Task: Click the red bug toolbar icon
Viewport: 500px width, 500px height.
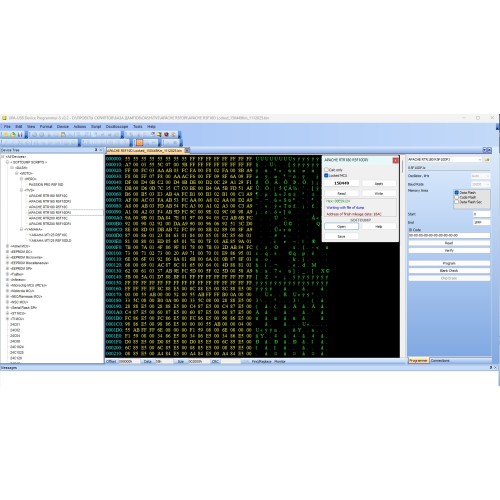Action: (x=166, y=135)
